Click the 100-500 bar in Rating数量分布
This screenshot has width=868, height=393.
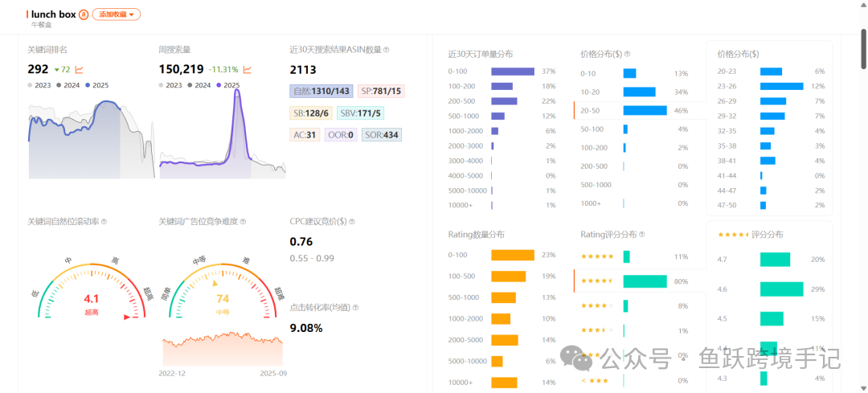508,276
